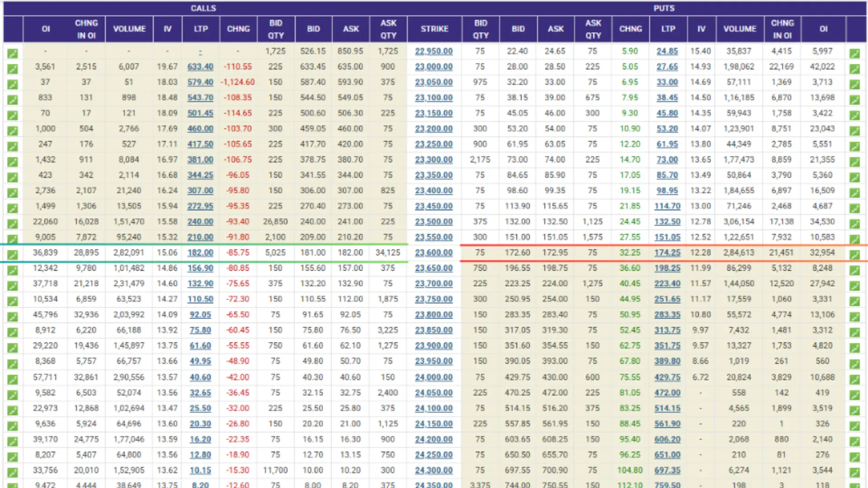This screenshot has height=488, width=868.
Task: Click the calls chart icon in 23,000.00 strike row
Action: pyautogui.click(x=13, y=69)
